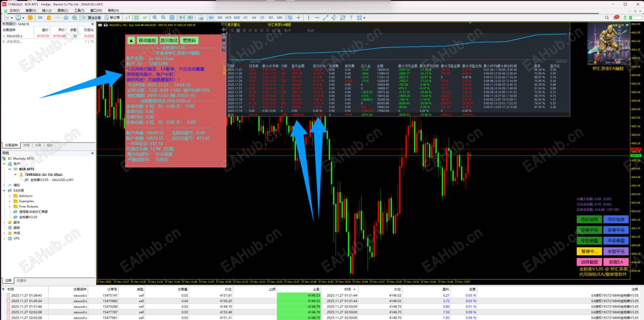The height and width of the screenshot is (320, 644).
Task: Click the autoscroll toolbar icon
Action: 182,18
